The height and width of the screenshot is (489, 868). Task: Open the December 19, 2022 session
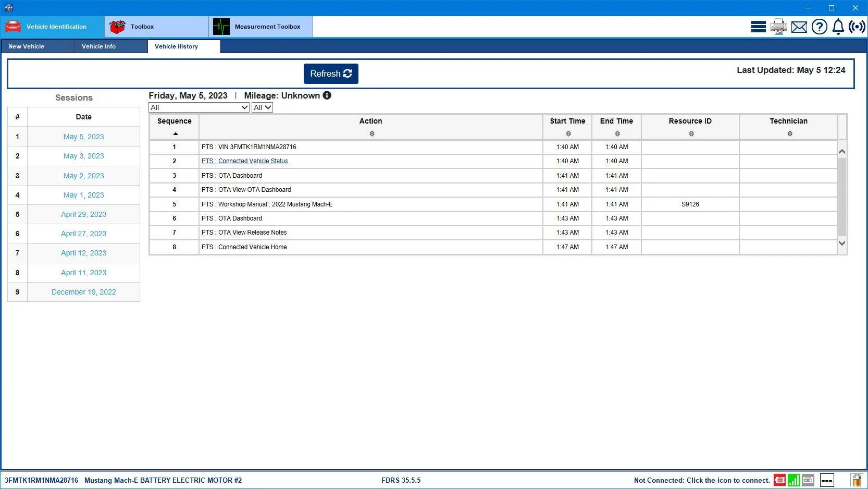point(83,292)
